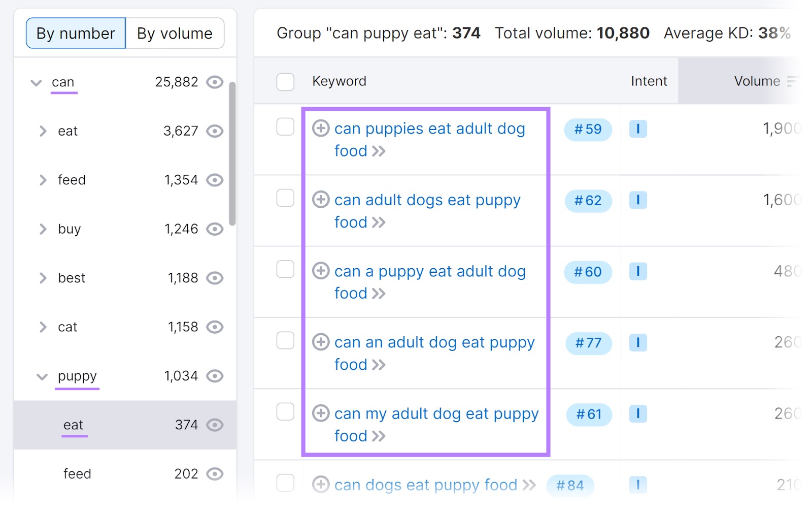812x511 pixels.
Task: Click the plus icon next to "can dogs eat puppy food"
Action: click(321, 485)
